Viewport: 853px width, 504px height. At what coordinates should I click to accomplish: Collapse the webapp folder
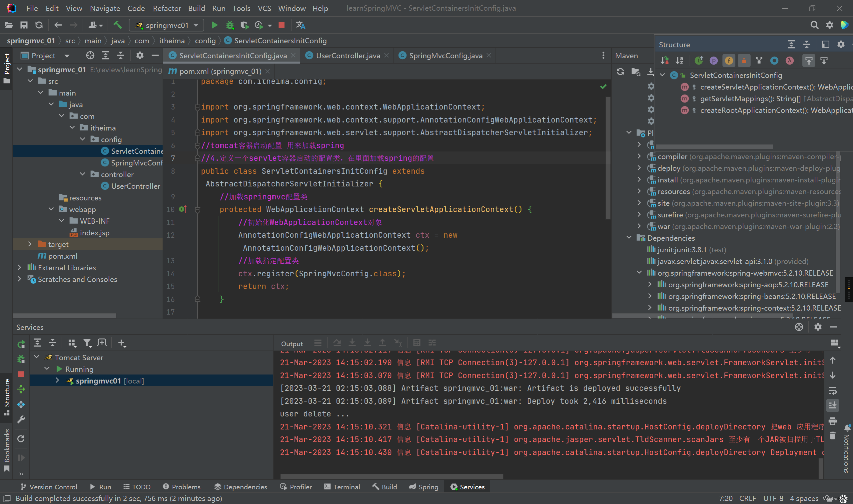[51, 209]
